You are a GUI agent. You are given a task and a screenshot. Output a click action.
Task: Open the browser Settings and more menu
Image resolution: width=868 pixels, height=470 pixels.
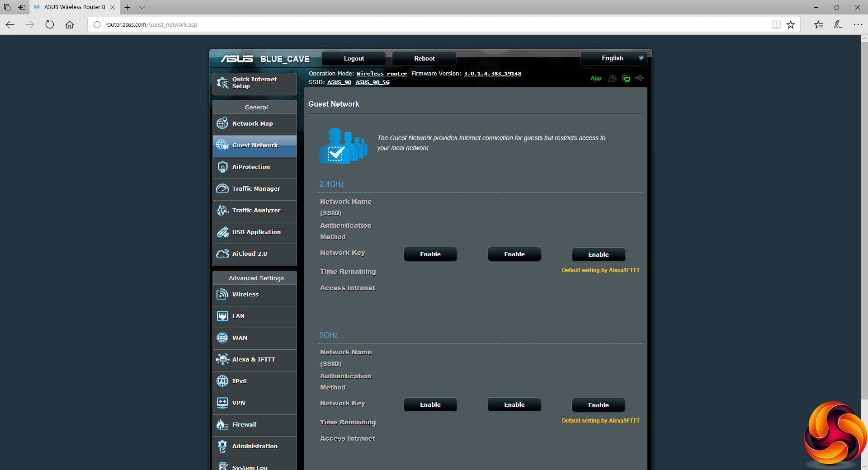click(x=858, y=25)
